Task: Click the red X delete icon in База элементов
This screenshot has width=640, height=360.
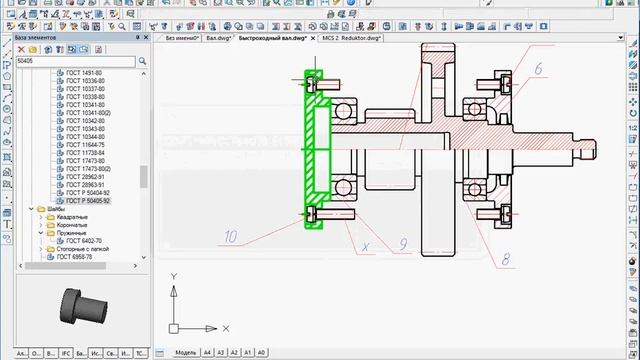Action: tap(21, 50)
